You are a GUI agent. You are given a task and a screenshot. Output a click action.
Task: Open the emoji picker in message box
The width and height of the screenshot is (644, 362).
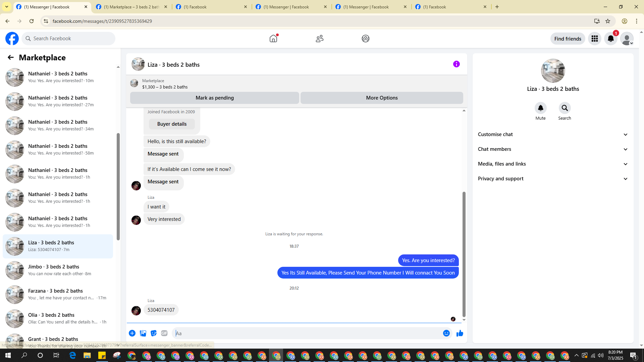coord(446,333)
